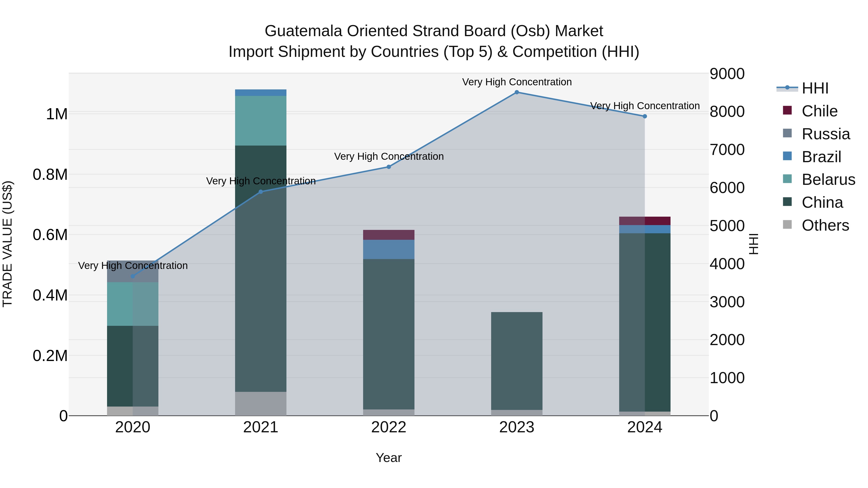Click the Chile segment of 2024 bar

645,221
